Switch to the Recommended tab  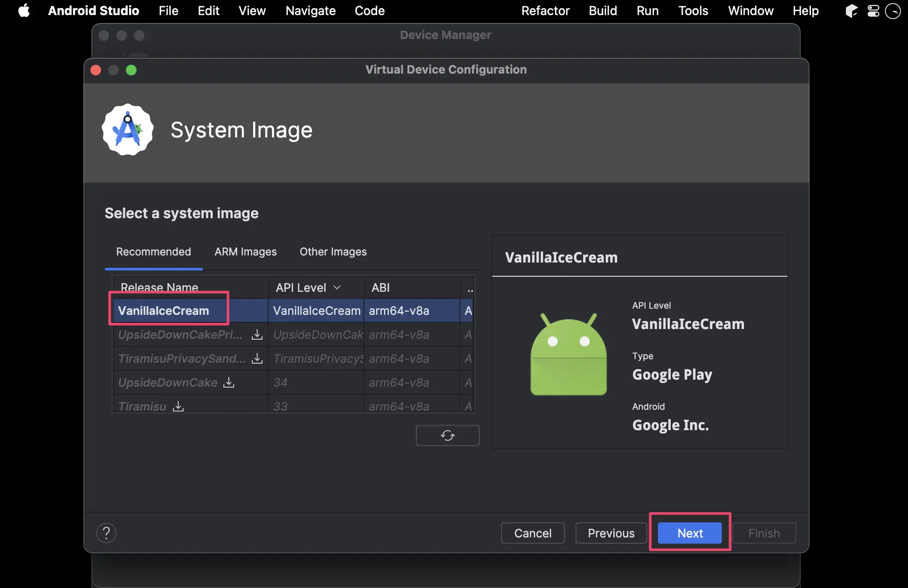pos(153,252)
